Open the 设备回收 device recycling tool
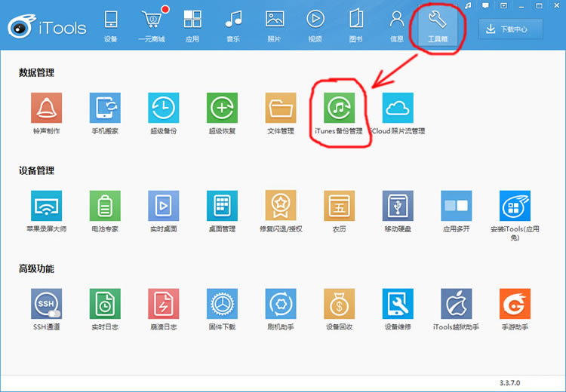 click(x=339, y=304)
